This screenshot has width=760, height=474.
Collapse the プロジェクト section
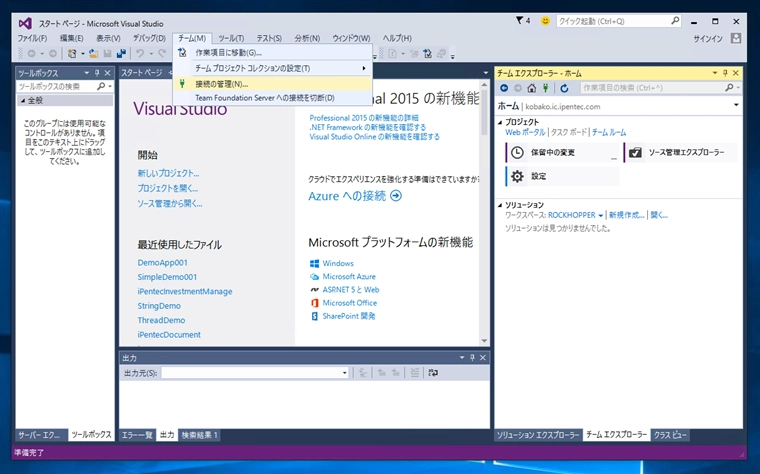pyautogui.click(x=500, y=122)
